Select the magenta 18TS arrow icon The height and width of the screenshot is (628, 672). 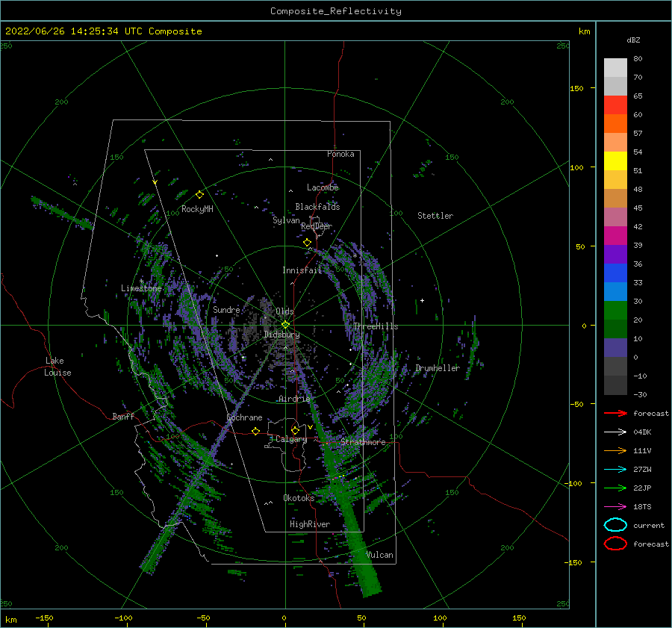(615, 507)
